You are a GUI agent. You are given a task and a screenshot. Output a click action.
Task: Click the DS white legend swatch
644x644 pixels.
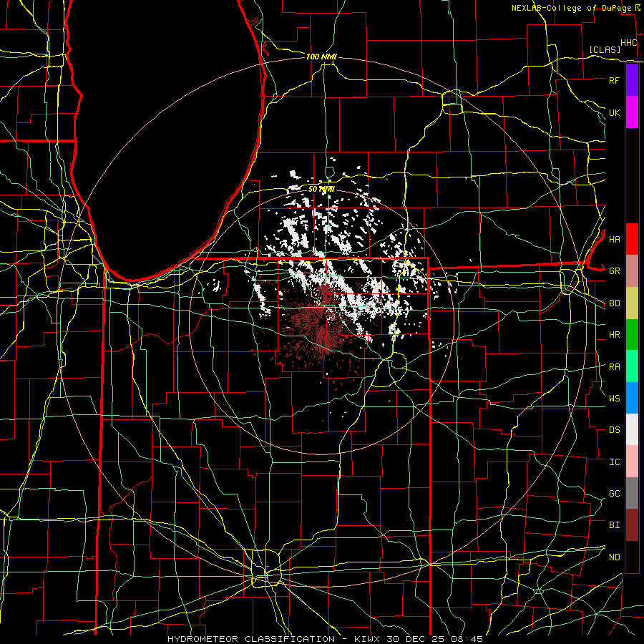pyautogui.click(x=632, y=429)
